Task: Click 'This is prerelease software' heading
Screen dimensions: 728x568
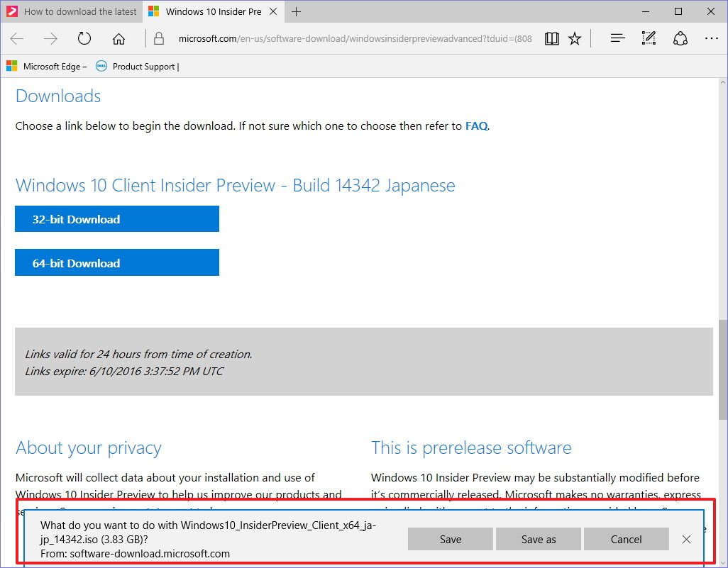Action: (471, 448)
